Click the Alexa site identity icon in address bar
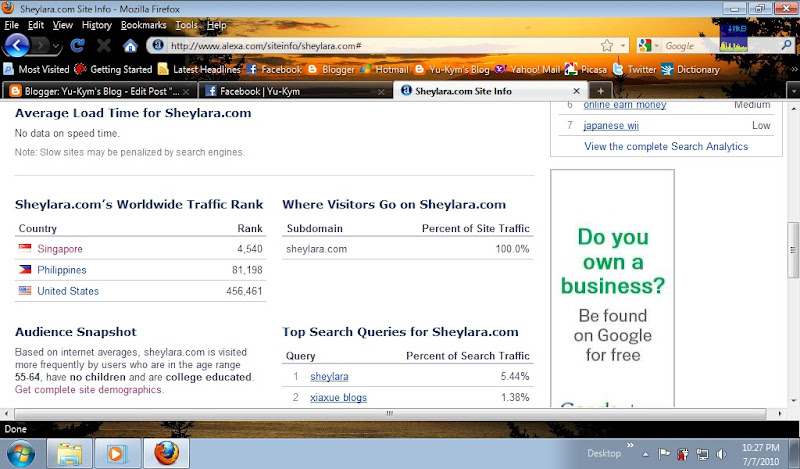The image size is (800, 469). pos(158,45)
